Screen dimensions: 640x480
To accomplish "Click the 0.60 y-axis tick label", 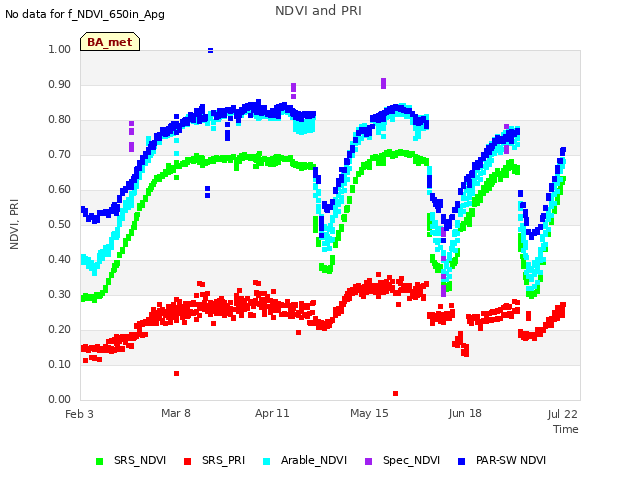I will [x=60, y=189].
